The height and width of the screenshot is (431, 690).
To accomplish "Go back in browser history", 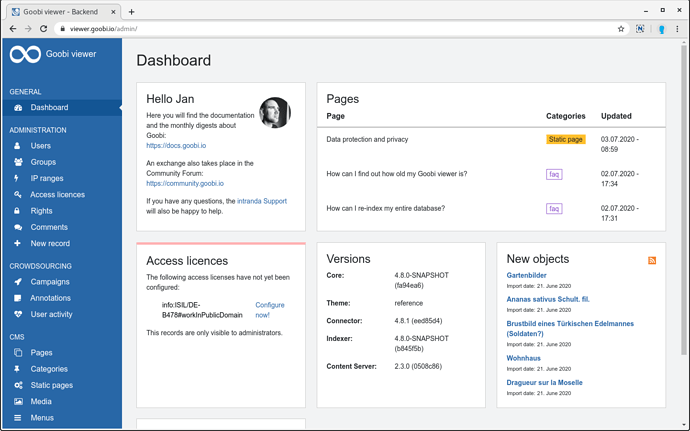I will [13, 29].
